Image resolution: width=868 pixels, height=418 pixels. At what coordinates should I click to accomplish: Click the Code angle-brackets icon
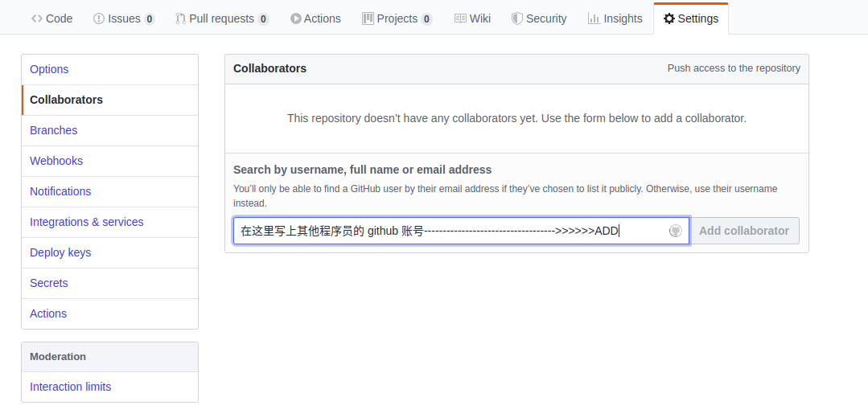point(37,18)
